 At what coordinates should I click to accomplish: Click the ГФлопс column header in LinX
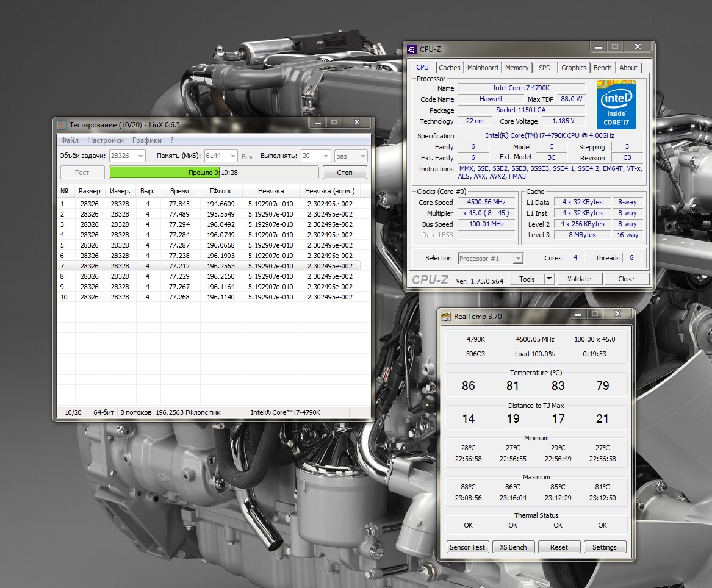[x=221, y=191]
